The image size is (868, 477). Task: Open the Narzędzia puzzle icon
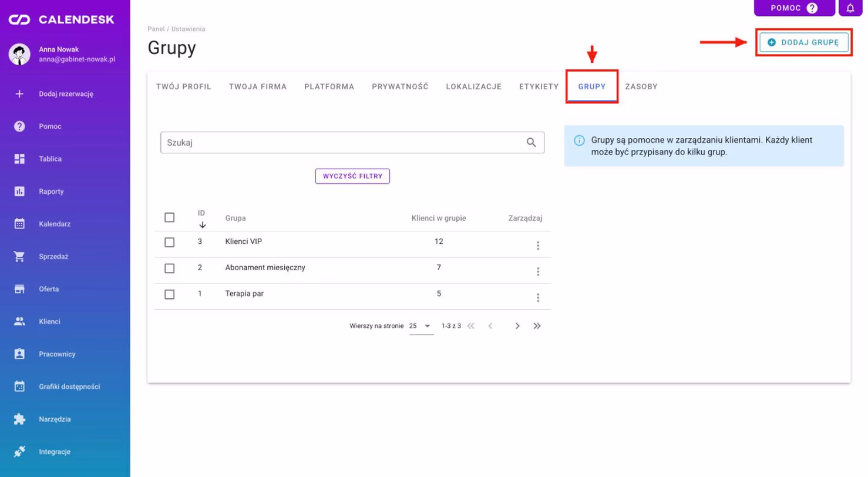(19, 419)
